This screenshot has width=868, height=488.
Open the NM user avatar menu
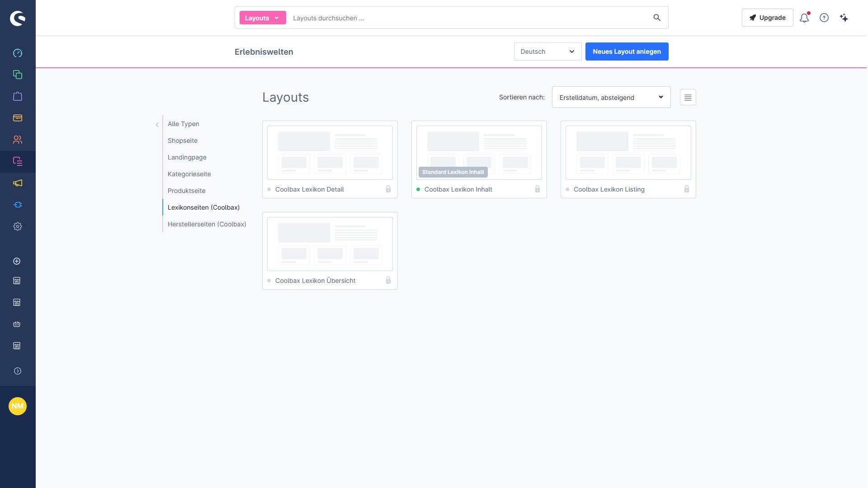[18, 406]
